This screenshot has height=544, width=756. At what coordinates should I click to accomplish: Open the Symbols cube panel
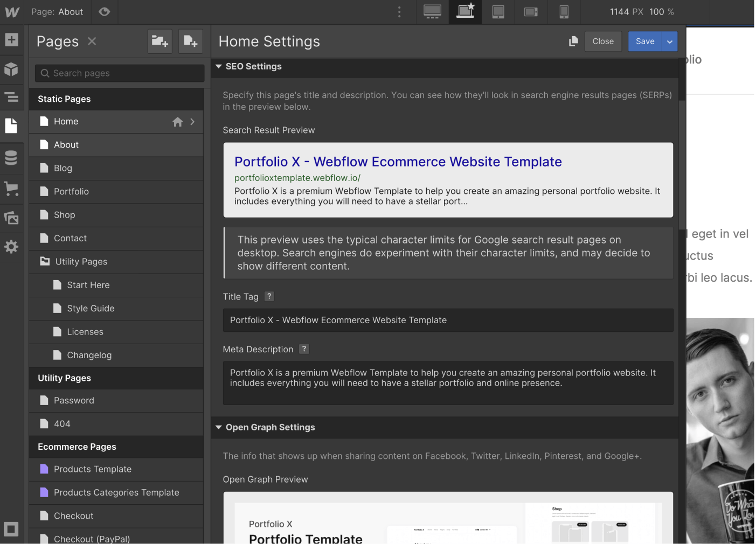point(11,69)
